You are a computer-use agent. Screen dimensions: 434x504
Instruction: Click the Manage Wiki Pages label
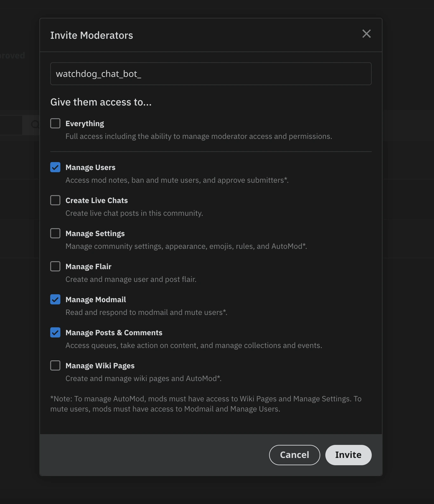coord(100,366)
